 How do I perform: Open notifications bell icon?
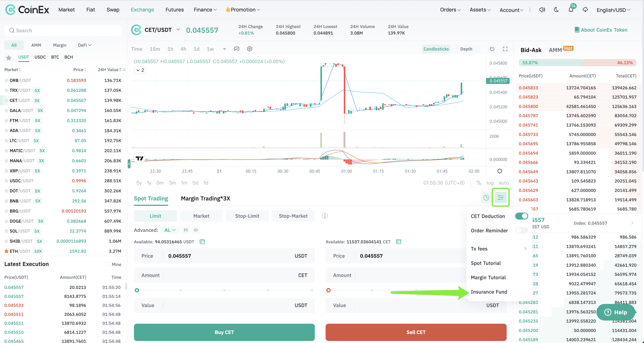[571, 10]
